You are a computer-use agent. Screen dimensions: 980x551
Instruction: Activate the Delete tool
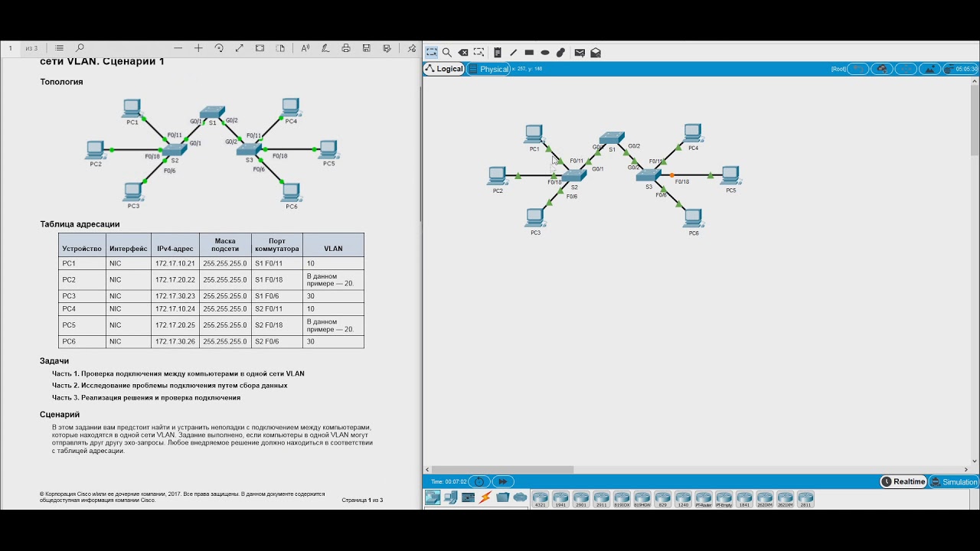click(x=463, y=53)
